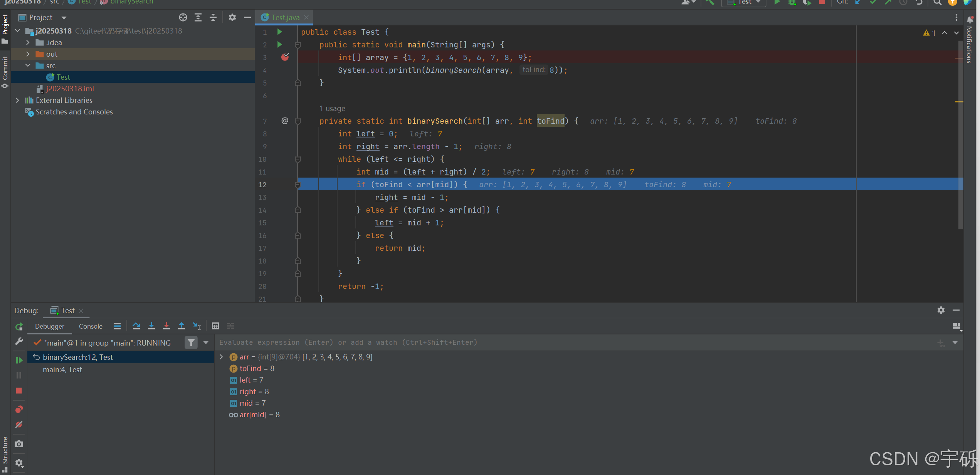Resume program with green play icon

tap(19, 360)
